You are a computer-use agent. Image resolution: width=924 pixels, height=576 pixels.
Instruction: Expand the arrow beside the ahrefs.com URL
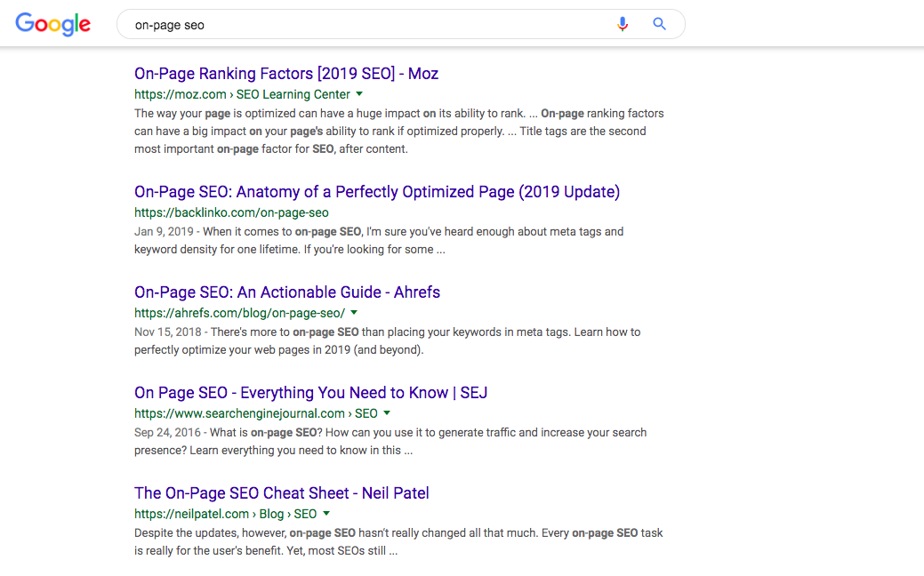[x=353, y=313]
